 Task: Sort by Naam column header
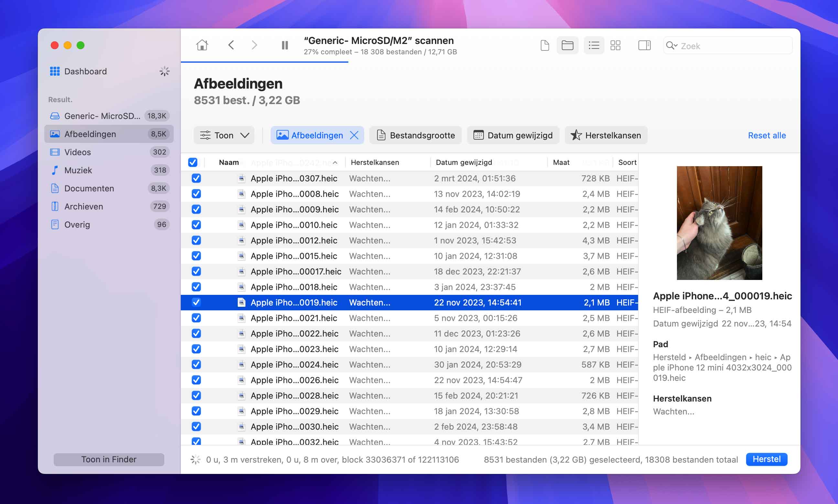click(229, 162)
